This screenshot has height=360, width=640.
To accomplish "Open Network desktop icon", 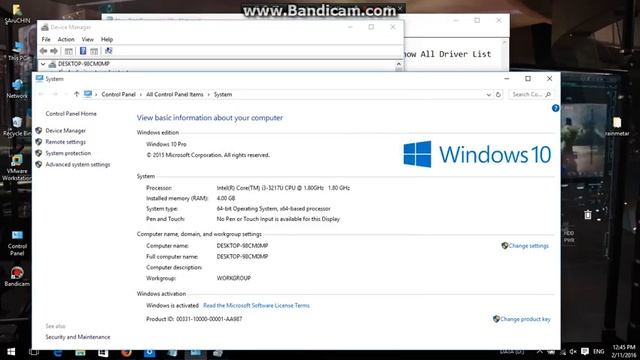I will [17, 89].
